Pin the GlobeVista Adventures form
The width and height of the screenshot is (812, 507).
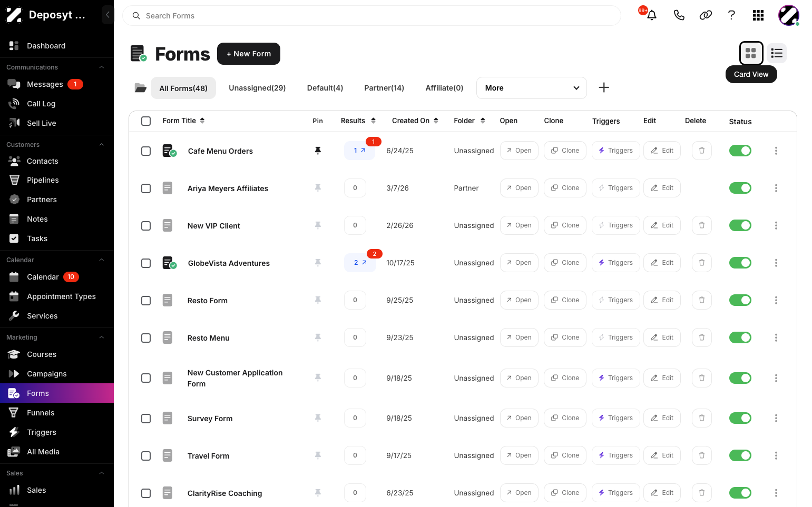[x=318, y=263]
